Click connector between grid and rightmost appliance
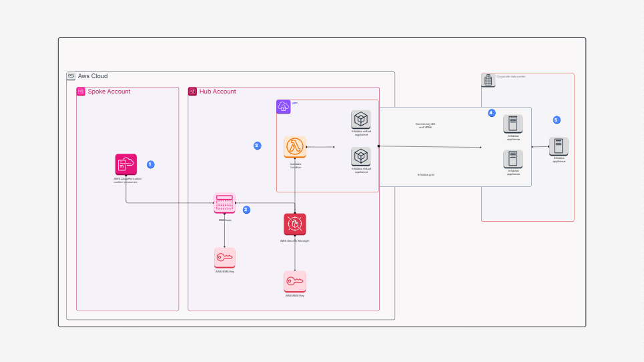The width and height of the screenshot is (644, 362). (x=541, y=146)
